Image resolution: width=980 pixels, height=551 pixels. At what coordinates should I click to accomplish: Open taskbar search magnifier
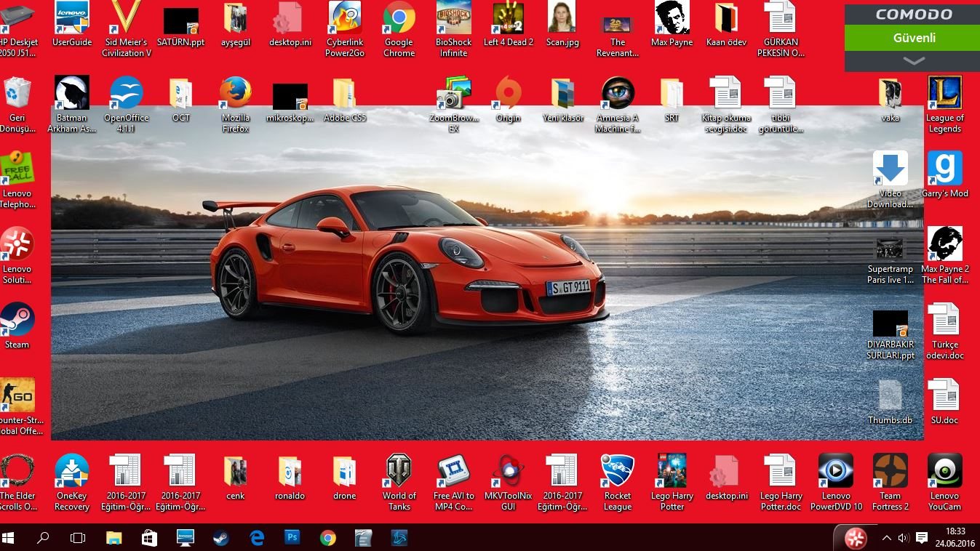click(x=43, y=538)
